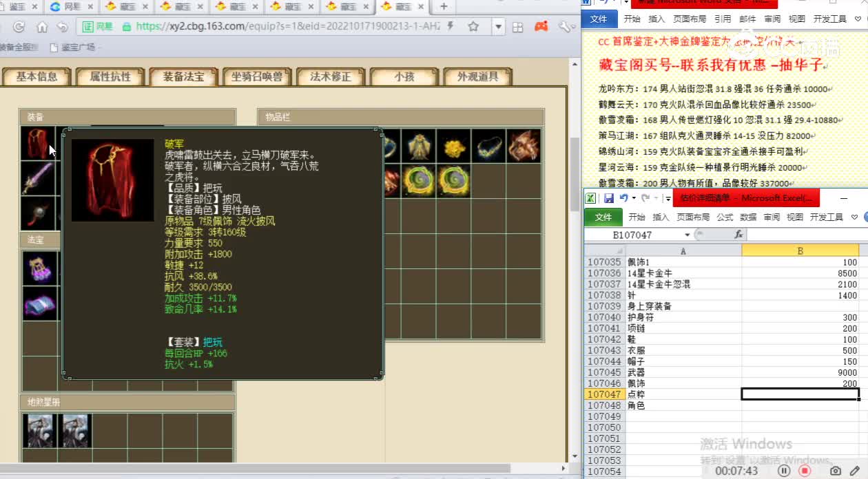Undo the closed page with the back-arrow icon

coord(63,27)
